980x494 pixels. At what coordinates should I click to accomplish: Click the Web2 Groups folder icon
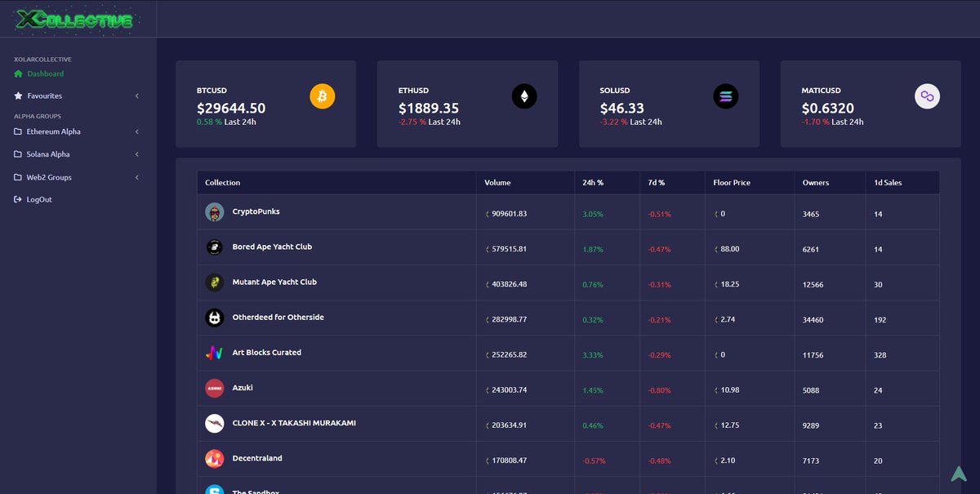click(x=19, y=177)
